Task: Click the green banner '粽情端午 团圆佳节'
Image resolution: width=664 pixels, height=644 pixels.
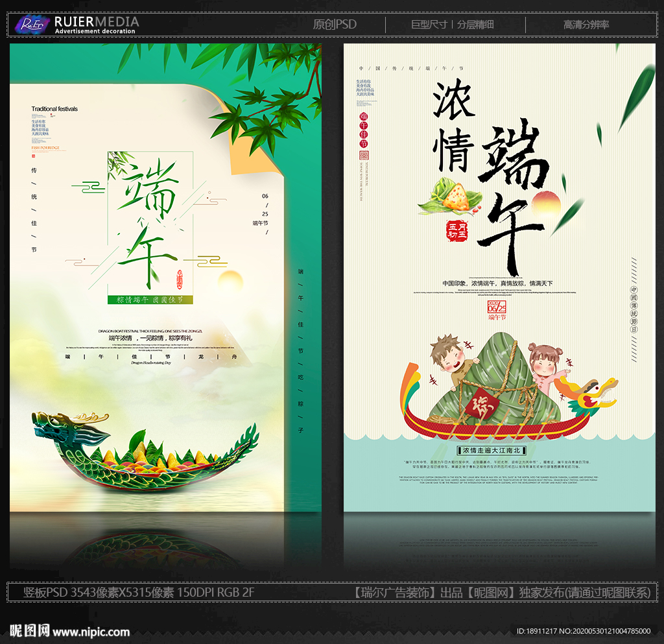Action: tap(150, 300)
